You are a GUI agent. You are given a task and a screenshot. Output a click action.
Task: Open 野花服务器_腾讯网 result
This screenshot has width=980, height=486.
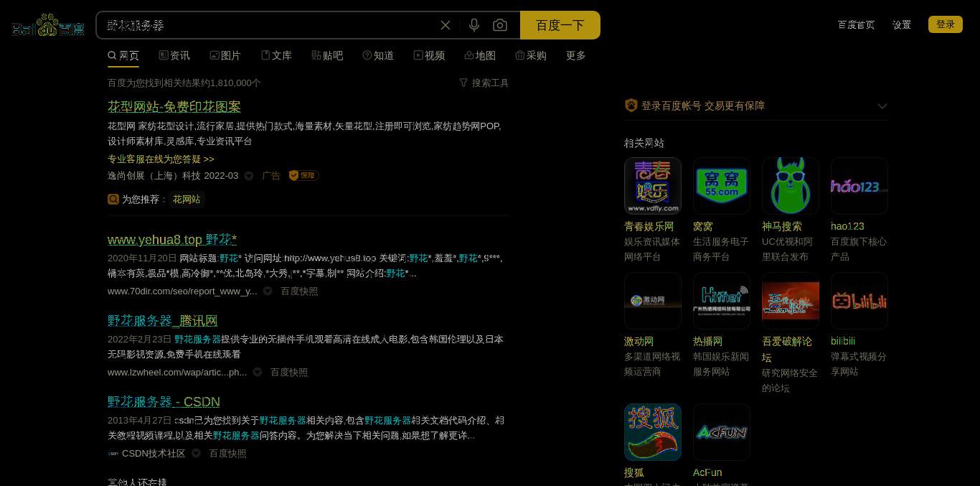(163, 320)
